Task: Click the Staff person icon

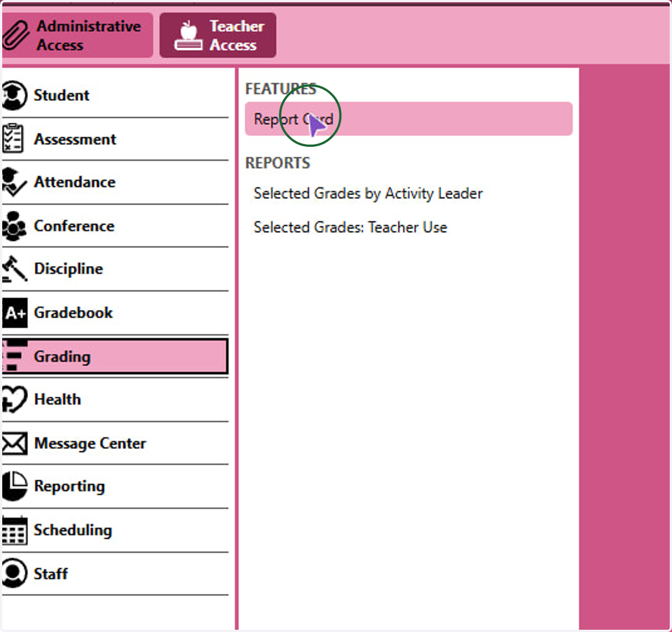Action: pos(14,573)
